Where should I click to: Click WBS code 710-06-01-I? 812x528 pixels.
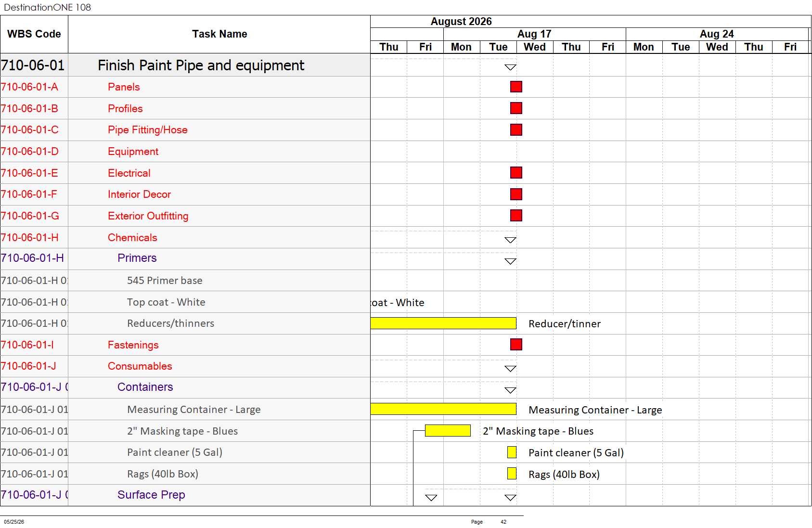27,345
